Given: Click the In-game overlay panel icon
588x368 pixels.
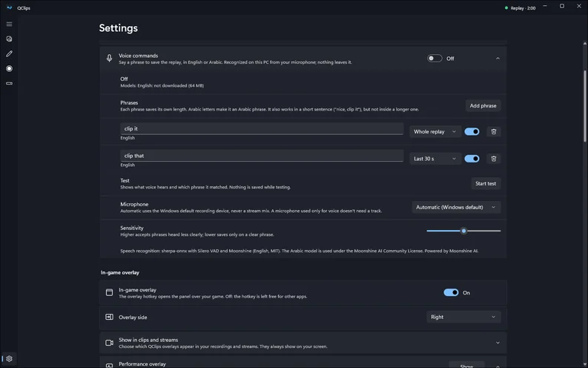Looking at the screenshot, I should 109,292.
